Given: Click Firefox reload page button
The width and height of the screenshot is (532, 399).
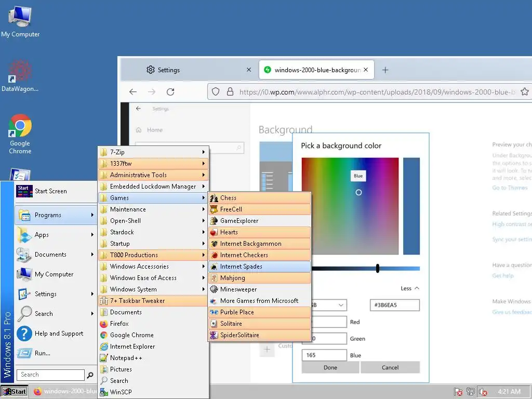Looking at the screenshot, I should pos(170,91).
